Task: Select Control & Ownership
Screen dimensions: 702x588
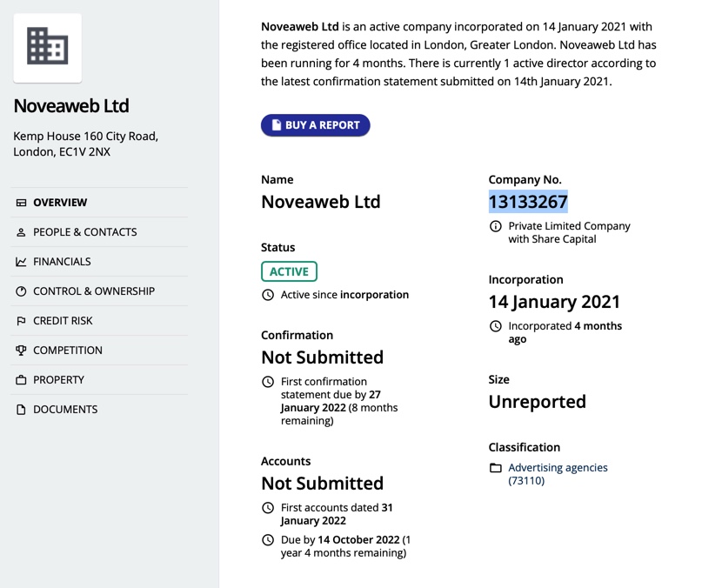Action: 99,291
